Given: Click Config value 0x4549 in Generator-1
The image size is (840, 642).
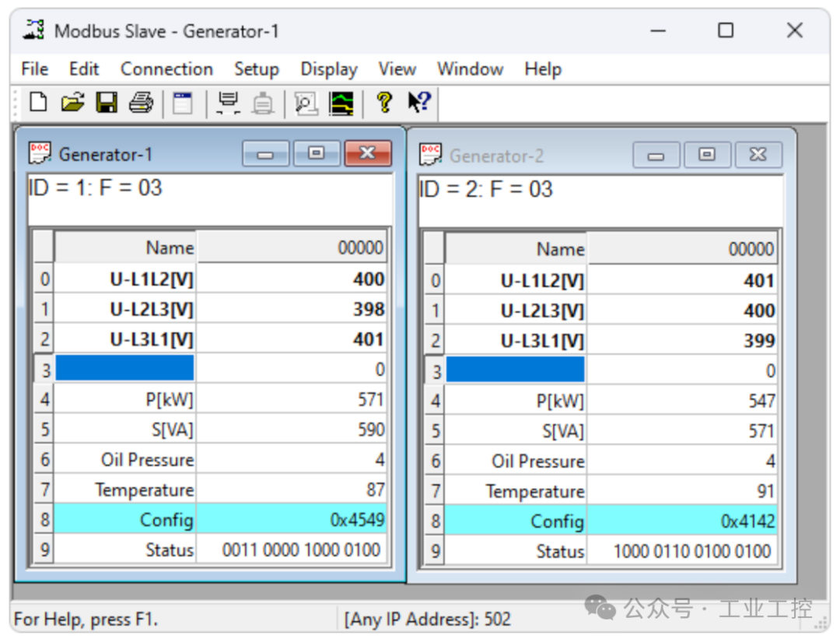Looking at the screenshot, I should click(357, 519).
